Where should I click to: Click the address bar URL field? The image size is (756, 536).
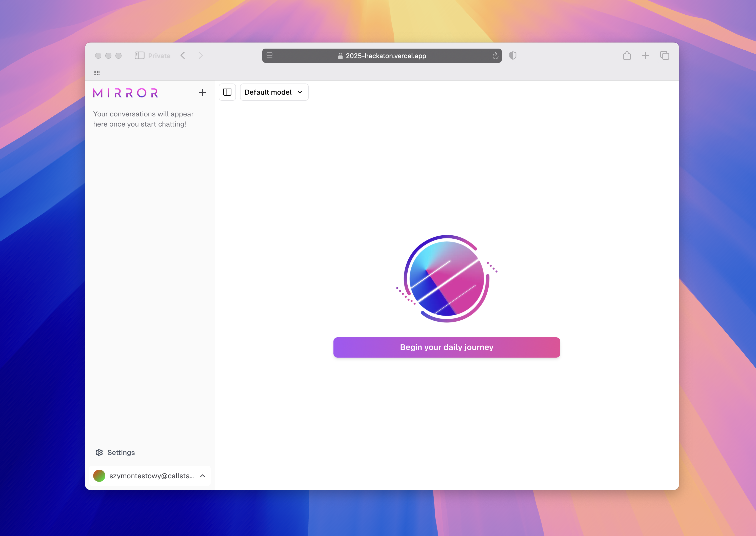click(385, 56)
